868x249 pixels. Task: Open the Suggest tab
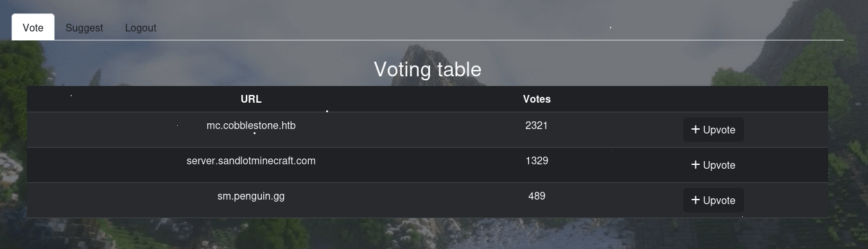click(84, 28)
